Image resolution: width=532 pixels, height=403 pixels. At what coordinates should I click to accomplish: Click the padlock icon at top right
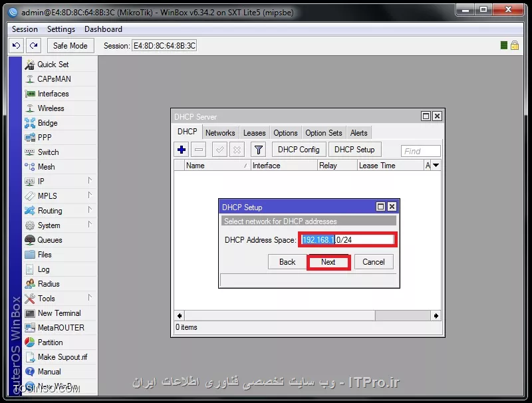tap(515, 45)
